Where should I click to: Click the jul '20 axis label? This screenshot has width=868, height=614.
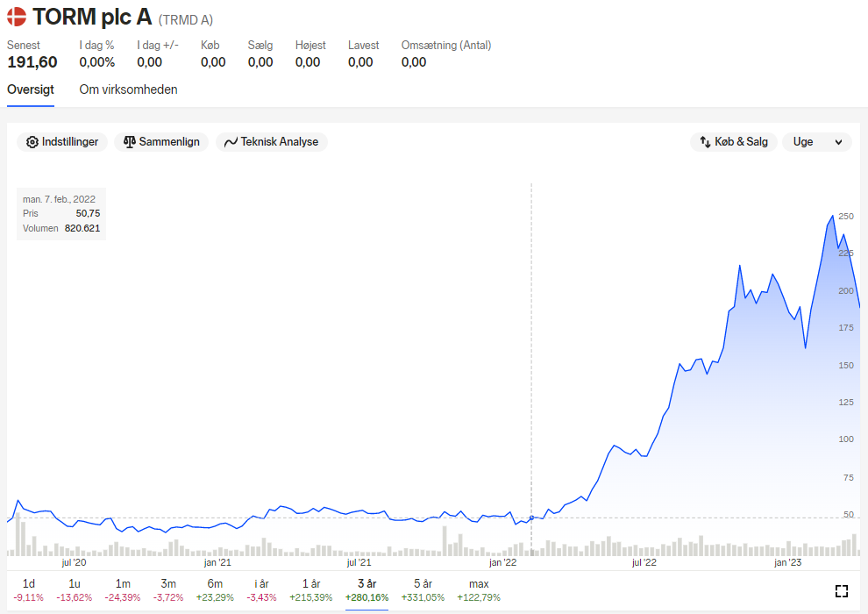[74, 562]
